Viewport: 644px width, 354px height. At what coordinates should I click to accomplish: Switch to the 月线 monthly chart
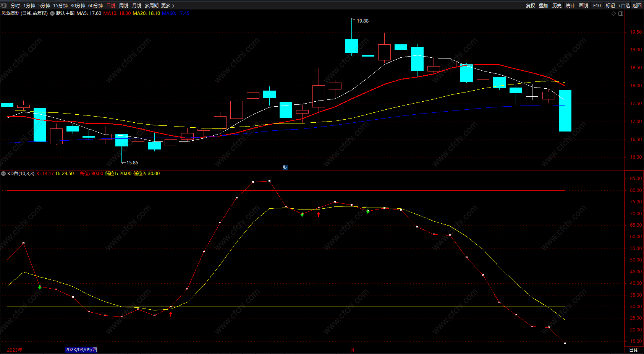(x=137, y=6)
